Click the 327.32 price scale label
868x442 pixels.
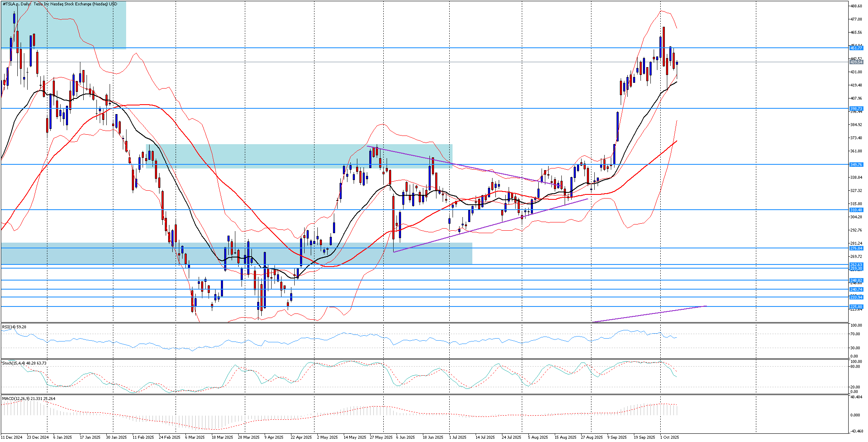coord(856,191)
